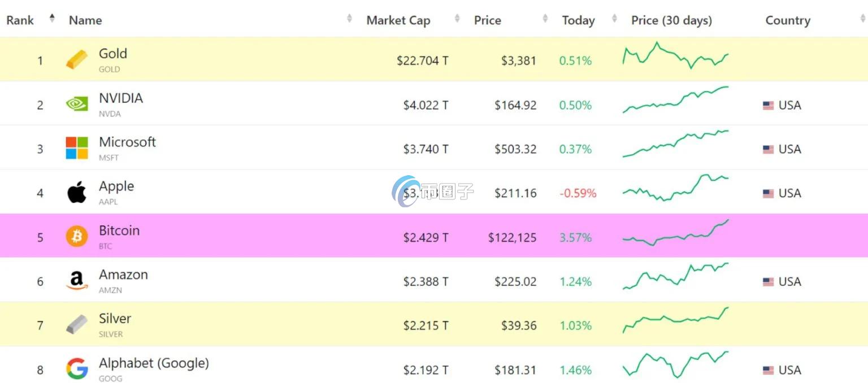Open the NVIDIA name link
868x383 pixels.
coord(121,98)
